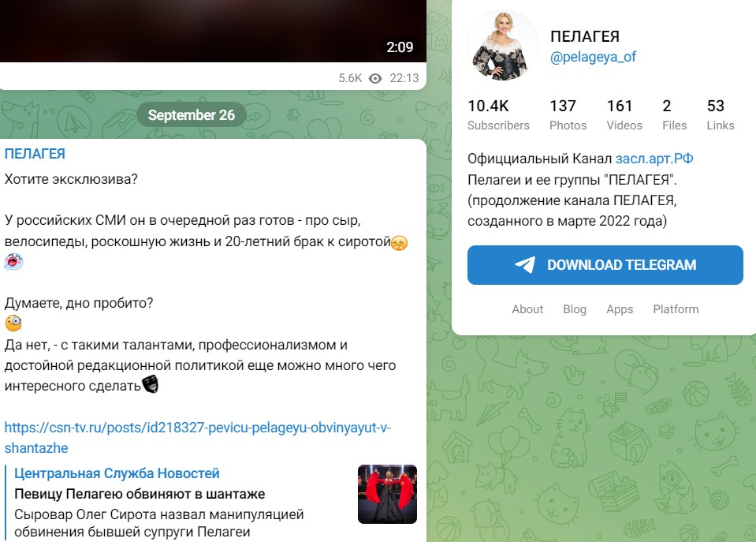Click the wide-eyed emoji under Думаете line

(13, 323)
